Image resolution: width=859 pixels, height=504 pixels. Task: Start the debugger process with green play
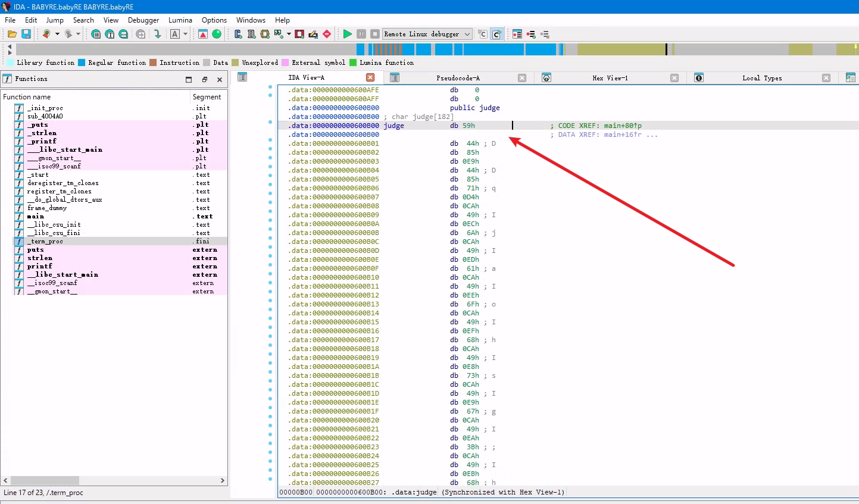(x=348, y=34)
